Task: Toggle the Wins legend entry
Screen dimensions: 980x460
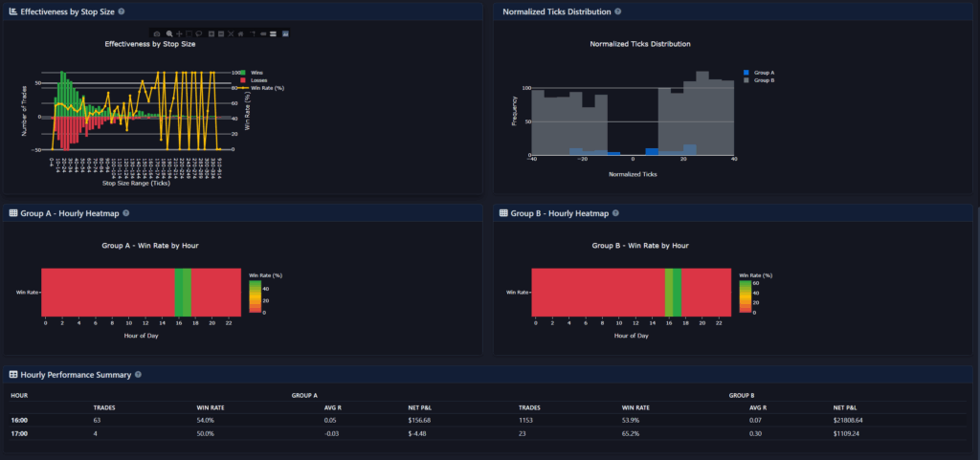Action: click(x=256, y=73)
